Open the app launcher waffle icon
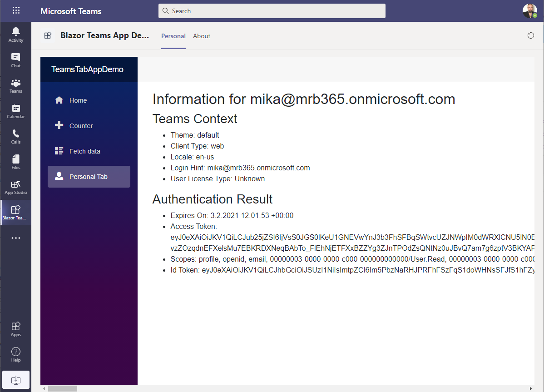The image size is (544, 392). click(x=16, y=10)
